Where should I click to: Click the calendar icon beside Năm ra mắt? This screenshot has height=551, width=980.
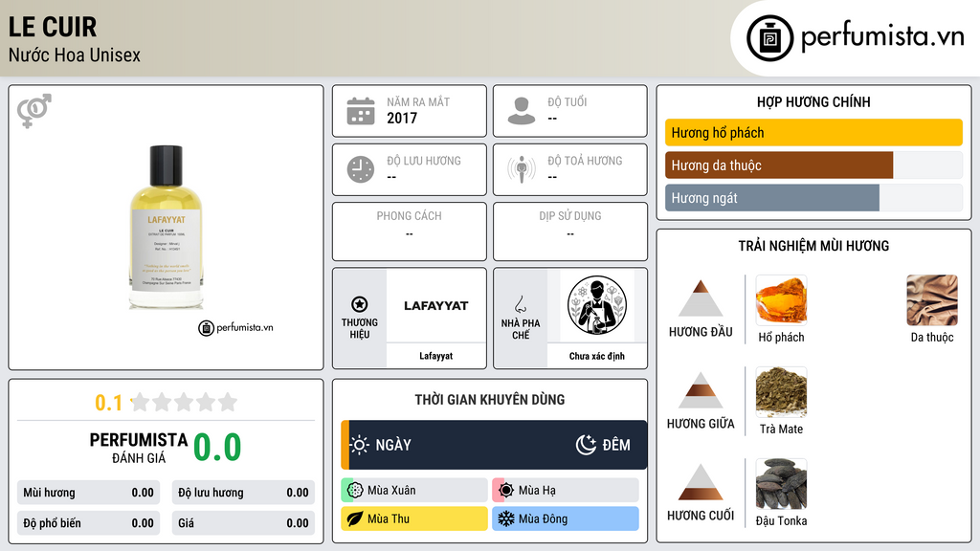[x=361, y=111]
